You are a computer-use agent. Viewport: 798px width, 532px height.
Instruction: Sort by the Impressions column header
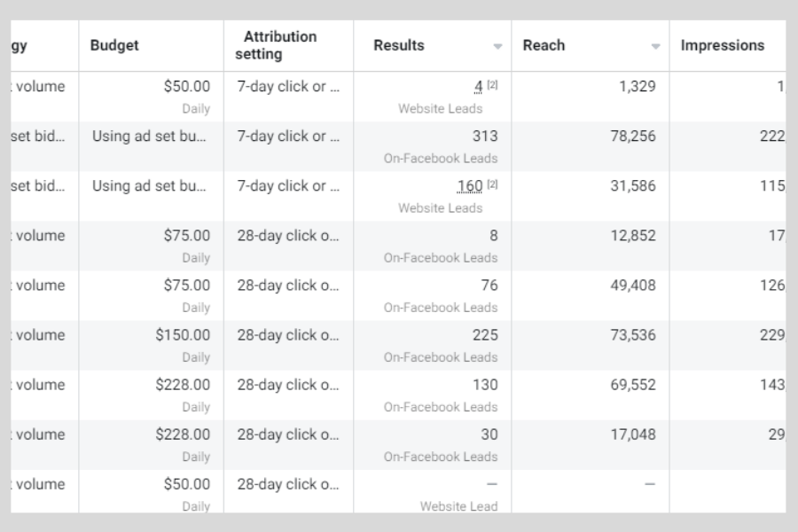pos(722,45)
